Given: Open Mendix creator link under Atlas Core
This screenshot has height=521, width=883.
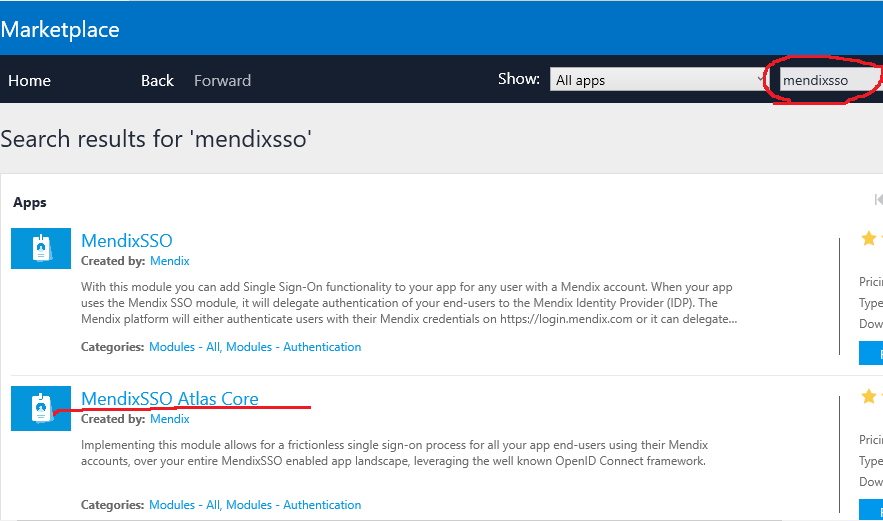Looking at the screenshot, I should 170,418.
